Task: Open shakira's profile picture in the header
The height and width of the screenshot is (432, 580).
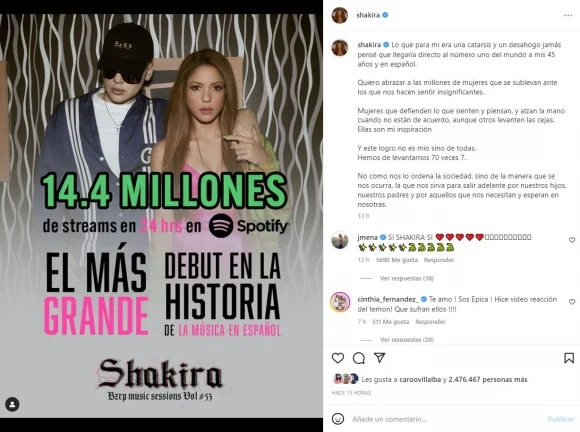Action: coord(340,15)
